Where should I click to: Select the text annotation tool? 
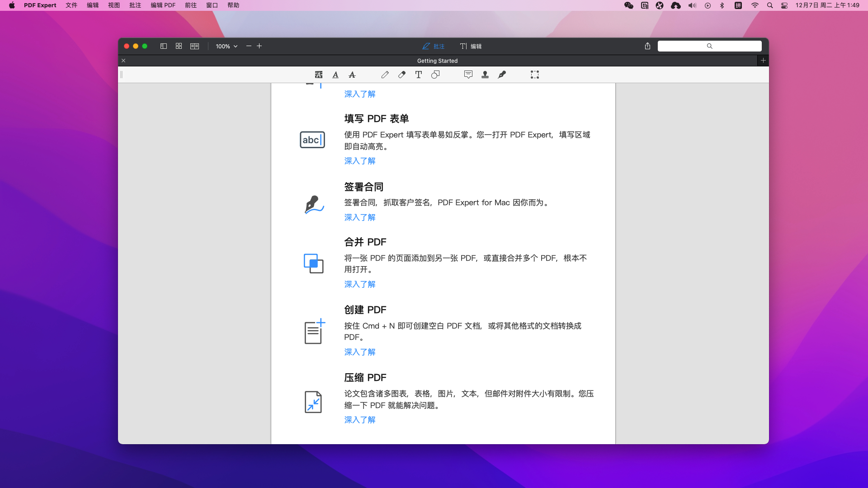pos(418,75)
